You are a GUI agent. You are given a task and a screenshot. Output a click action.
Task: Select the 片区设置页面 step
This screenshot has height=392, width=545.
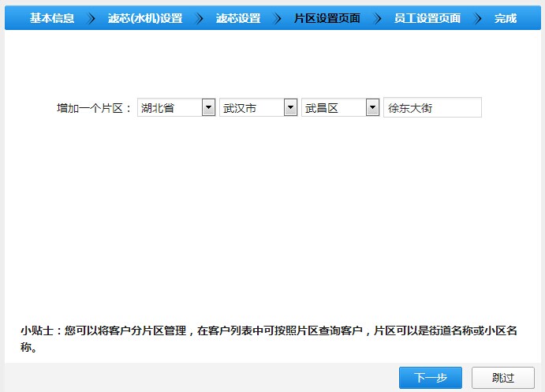click(327, 18)
